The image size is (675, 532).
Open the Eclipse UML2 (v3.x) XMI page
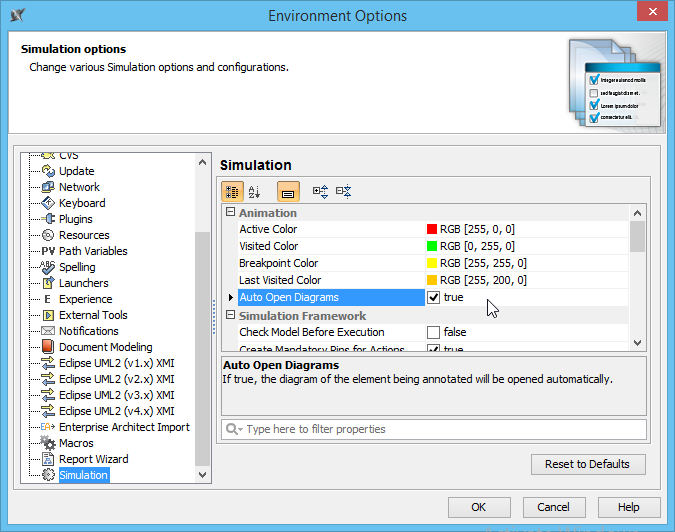click(117, 395)
